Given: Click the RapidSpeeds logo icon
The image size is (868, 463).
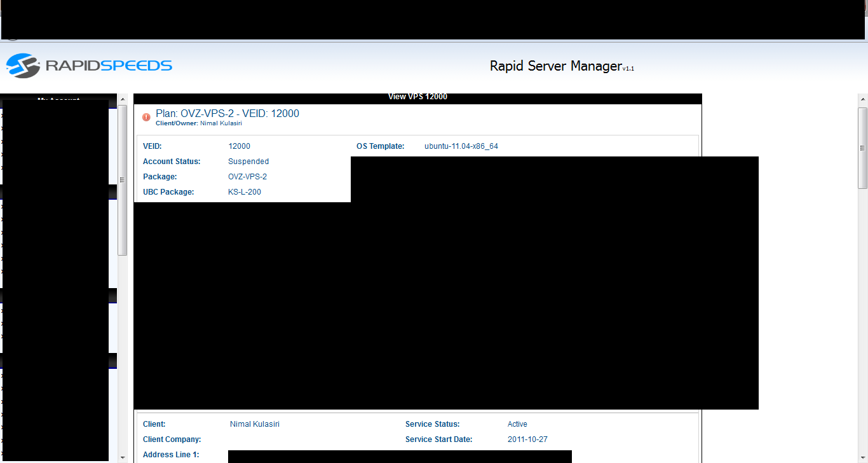Looking at the screenshot, I should [23, 66].
